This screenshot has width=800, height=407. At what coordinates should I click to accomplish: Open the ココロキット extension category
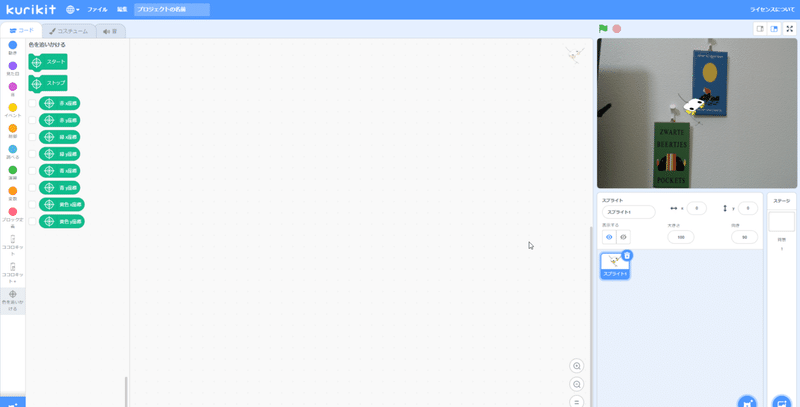point(13,246)
